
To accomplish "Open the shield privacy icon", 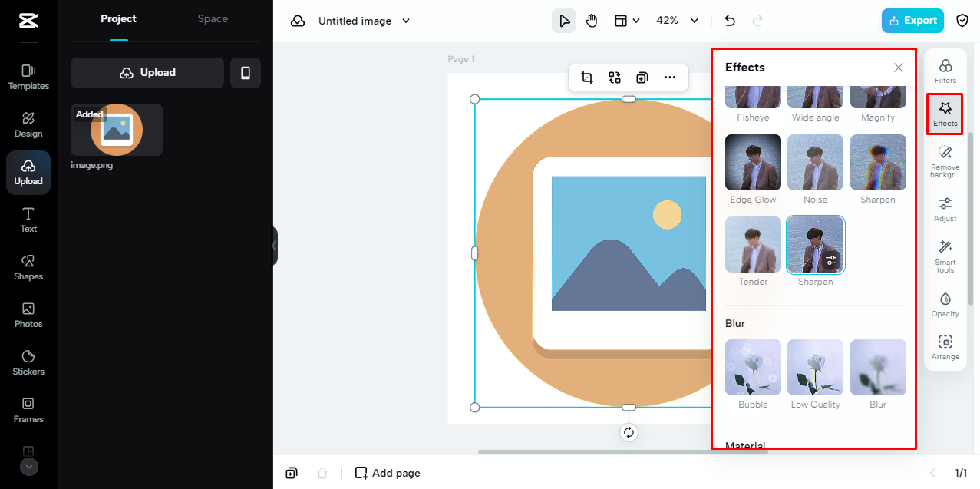I will point(962,21).
